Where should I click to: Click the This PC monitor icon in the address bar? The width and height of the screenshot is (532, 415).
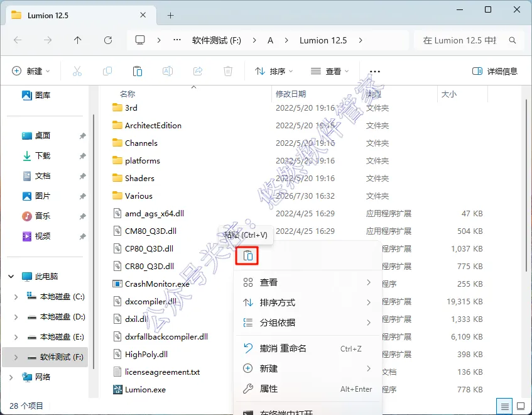click(x=140, y=40)
